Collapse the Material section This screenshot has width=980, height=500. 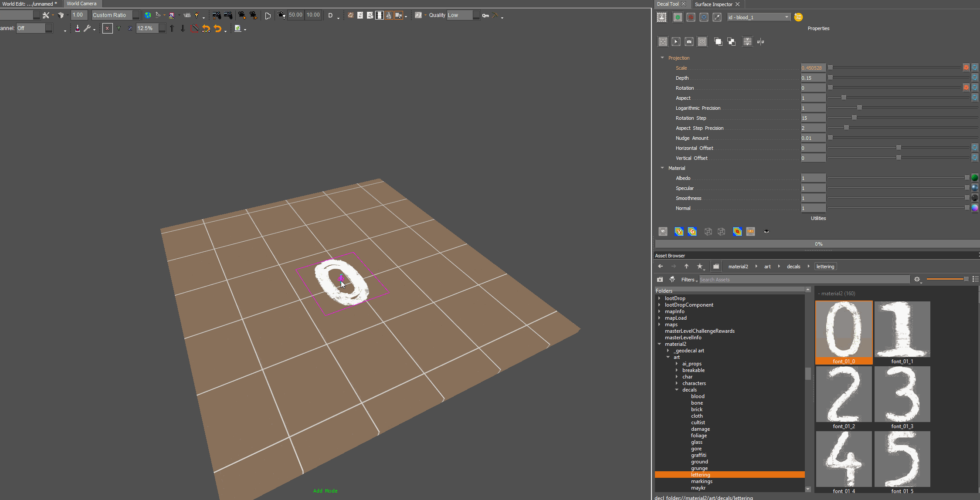[x=662, y=168]
